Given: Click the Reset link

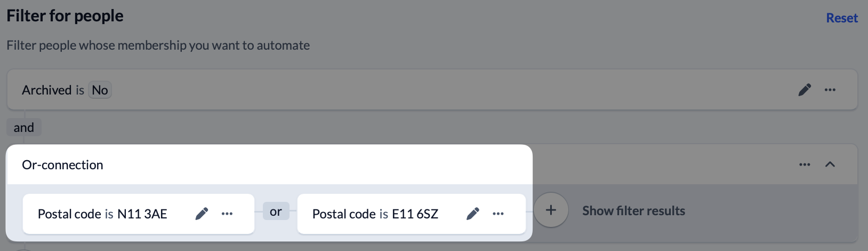Looking at the screenshot, I should tap(842, 18).
